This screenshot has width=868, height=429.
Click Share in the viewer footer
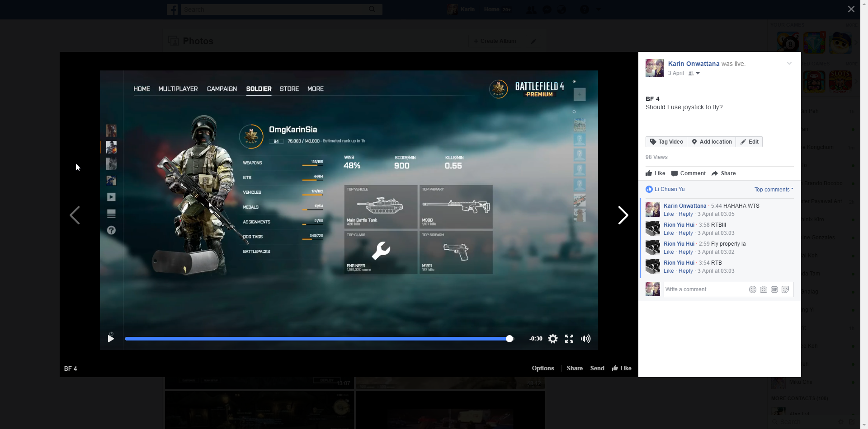[x=575, y=368]
